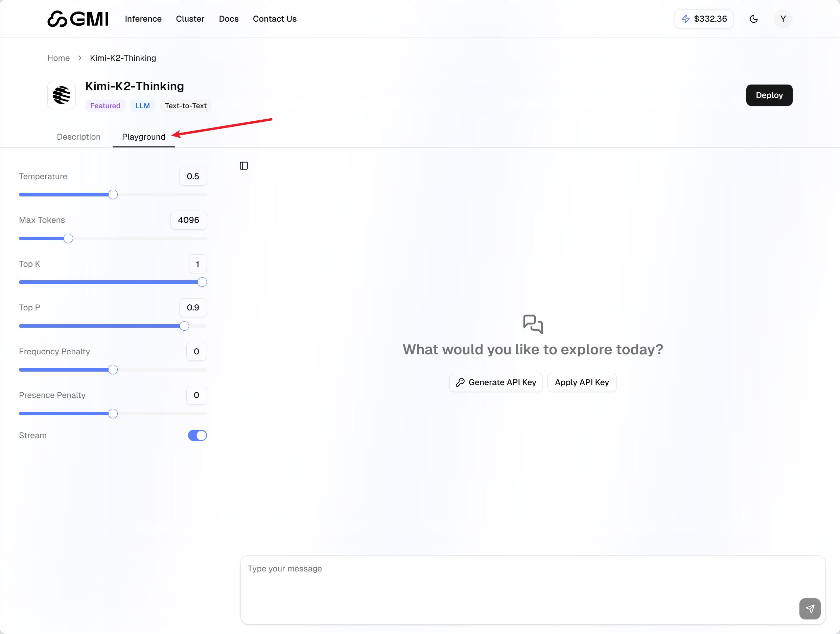Click the Top P slider handle

click(x=184, y=326)
